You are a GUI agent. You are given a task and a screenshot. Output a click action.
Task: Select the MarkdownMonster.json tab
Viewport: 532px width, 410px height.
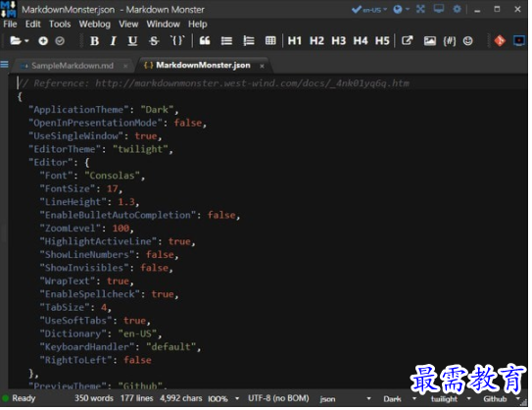pyautogui.click(x=203, y=65)
